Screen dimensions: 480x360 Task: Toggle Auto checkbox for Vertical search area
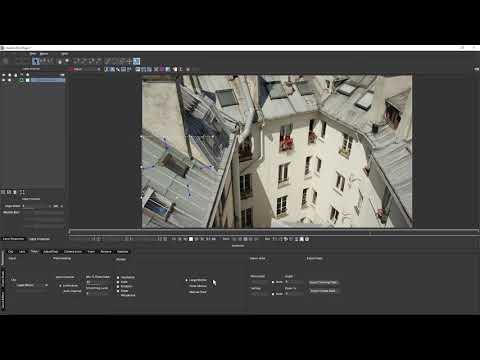[273, 294]
